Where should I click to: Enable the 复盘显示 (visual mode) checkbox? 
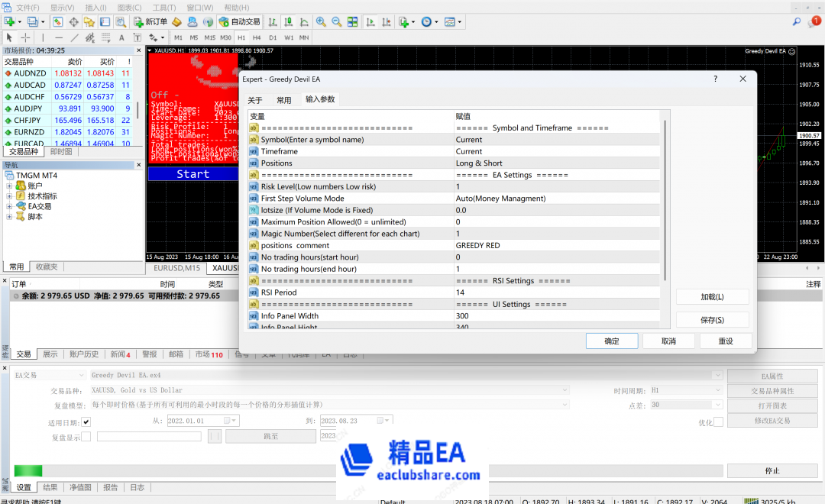86,437
